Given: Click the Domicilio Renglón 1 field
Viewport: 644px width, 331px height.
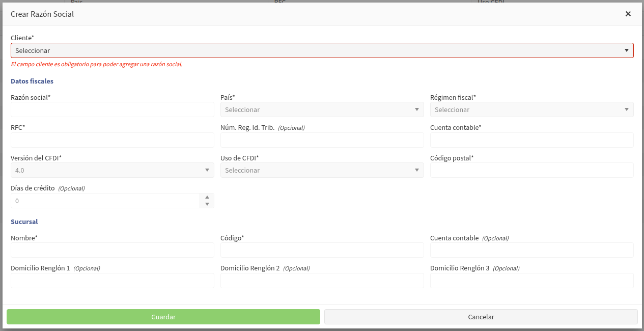Looking at the screenshot, I should [x=113, y=281].
